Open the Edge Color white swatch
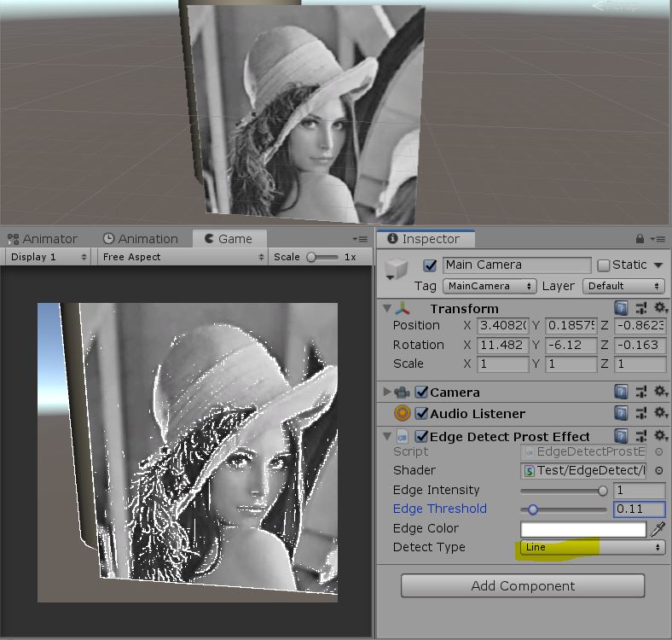 click(x=582, y=529)
